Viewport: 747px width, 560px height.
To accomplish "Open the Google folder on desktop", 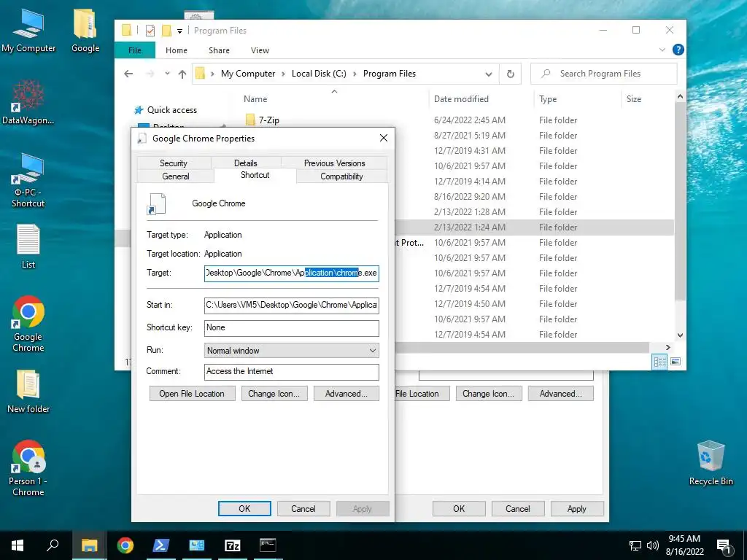I will click(85, 29).
